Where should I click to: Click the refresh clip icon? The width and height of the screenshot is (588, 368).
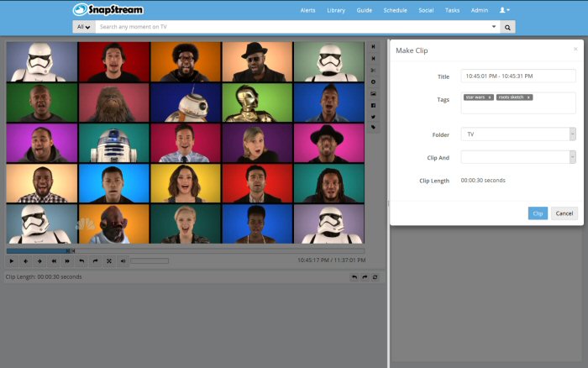pyautogui.click(x=375, y=277)
